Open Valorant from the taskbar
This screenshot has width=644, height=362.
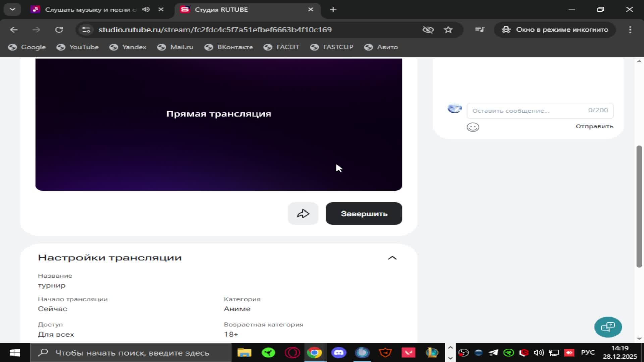click(x=409, y=353)
